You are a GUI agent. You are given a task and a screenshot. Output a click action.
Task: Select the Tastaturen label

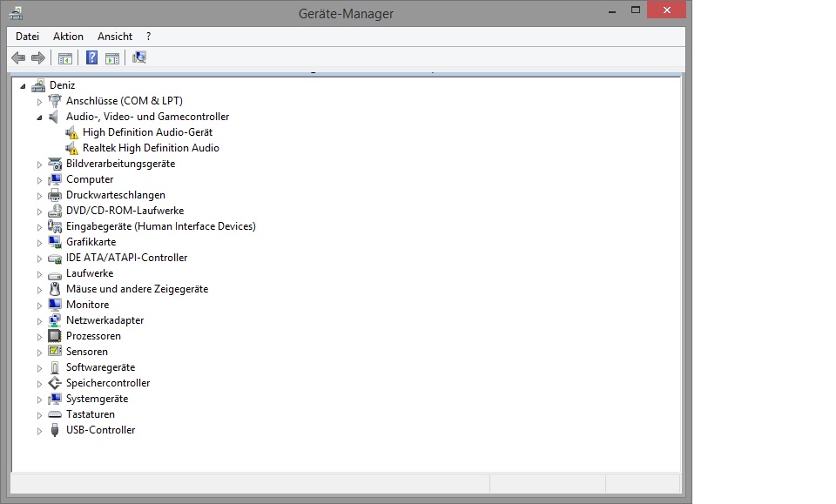click(x=90, y=414)
